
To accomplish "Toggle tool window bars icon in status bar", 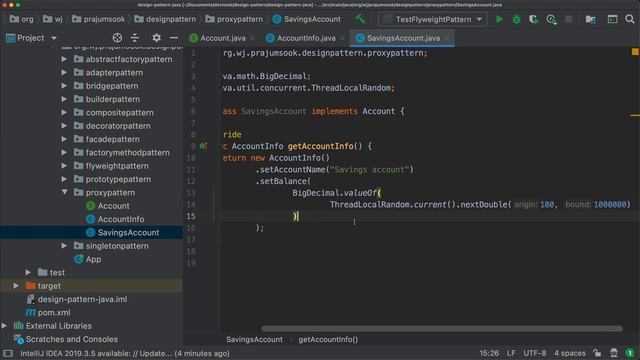I will [8, 353].
